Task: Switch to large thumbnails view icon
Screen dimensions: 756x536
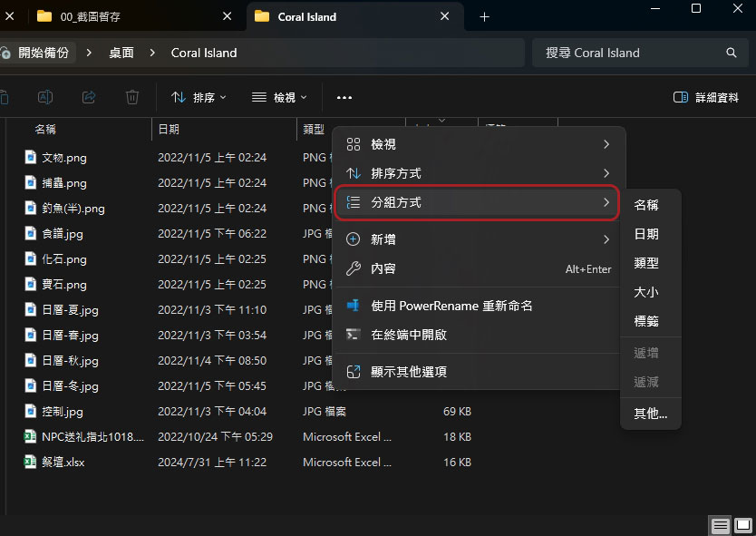Action: click(x=743, y=525)
